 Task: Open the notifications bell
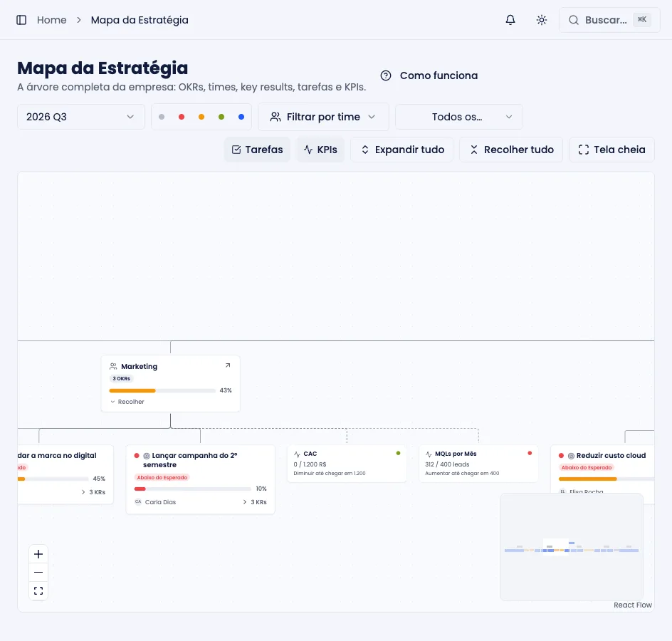click(x=510, y=20)
